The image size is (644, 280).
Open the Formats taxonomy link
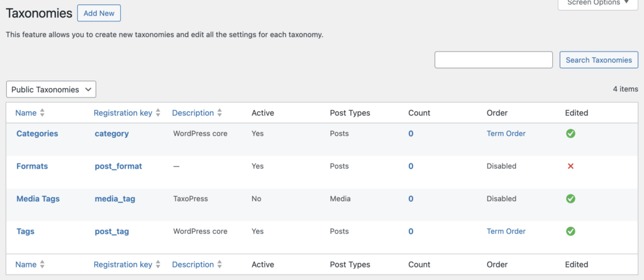32,166
